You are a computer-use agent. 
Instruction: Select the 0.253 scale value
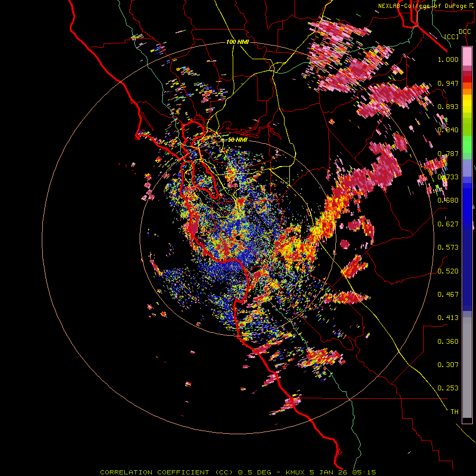pos(448,388)
